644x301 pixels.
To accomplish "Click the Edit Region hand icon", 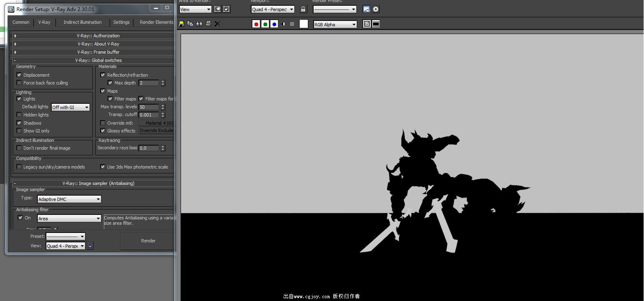I will point(218,9).
